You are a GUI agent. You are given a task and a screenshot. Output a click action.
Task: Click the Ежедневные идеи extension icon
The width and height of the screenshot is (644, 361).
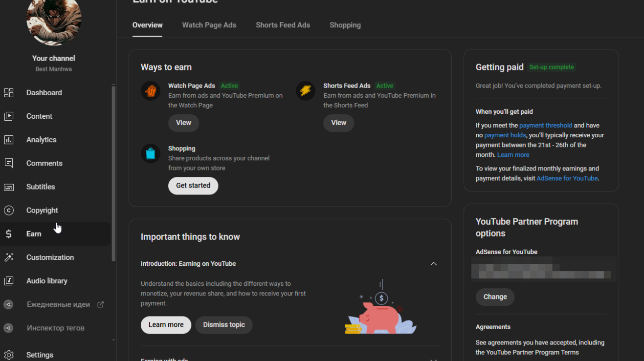8,304
